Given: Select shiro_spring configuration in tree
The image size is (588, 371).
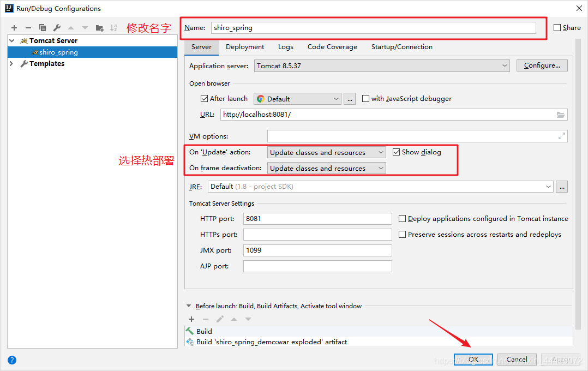Looking at the screenshot, I should point(92,52).
